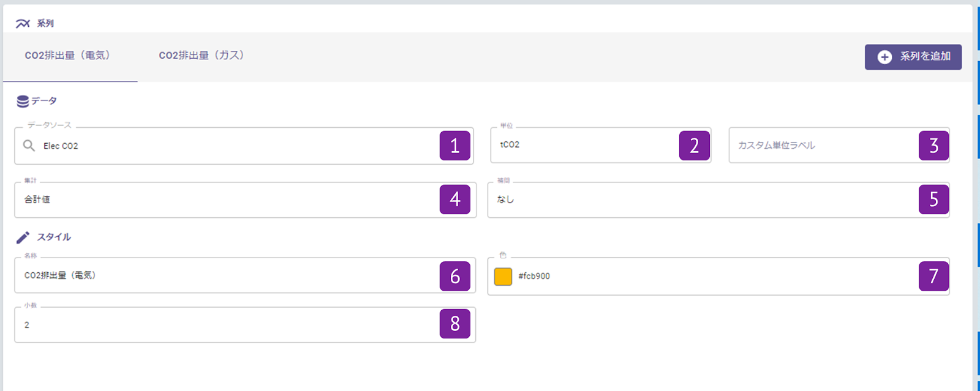Click the 名称 field containing CO2排出量(電気)
This screenshot has width=980, height=391.
coord(227,275)
